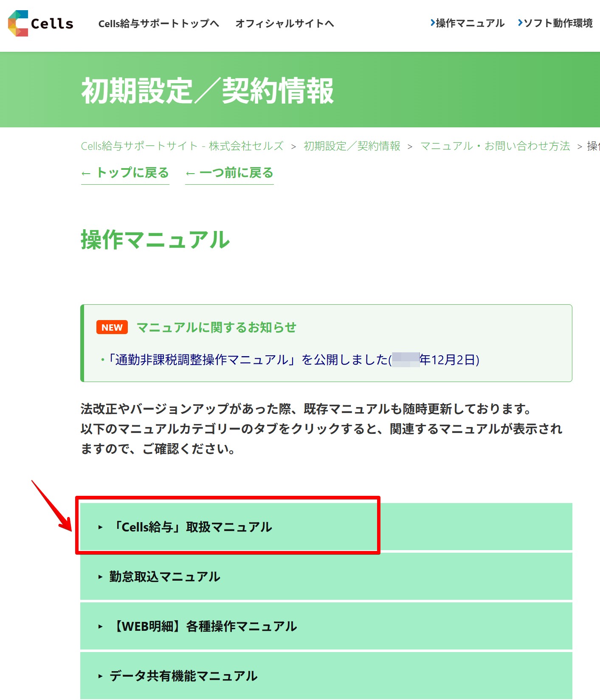The image size is (600, 700).
Task: Expand 勤怠取込マニュアル section
Action: pos(326,576)
